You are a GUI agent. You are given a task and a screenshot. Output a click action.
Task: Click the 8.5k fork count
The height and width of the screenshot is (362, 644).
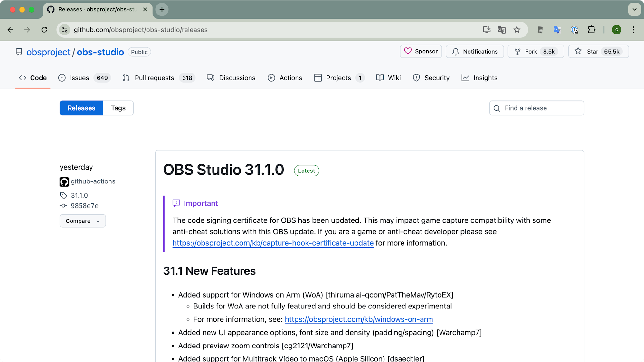(549, 52)
